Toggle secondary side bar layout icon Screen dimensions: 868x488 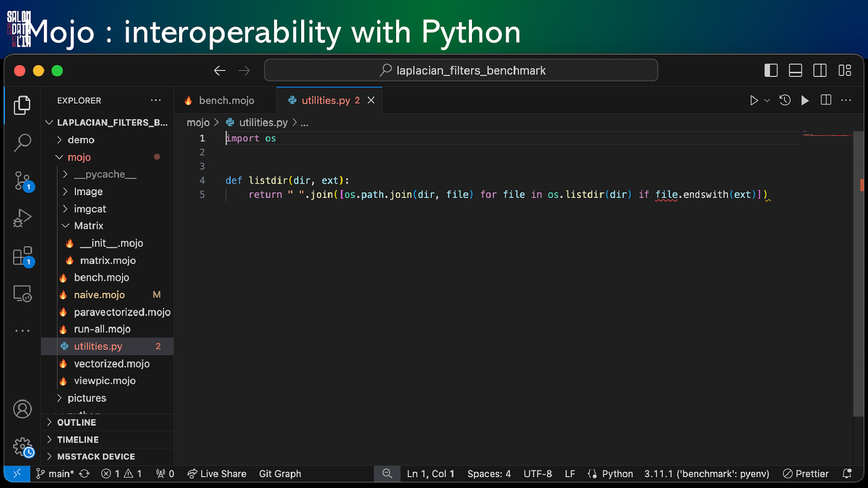pyautogui.click(x=820, y=70)
